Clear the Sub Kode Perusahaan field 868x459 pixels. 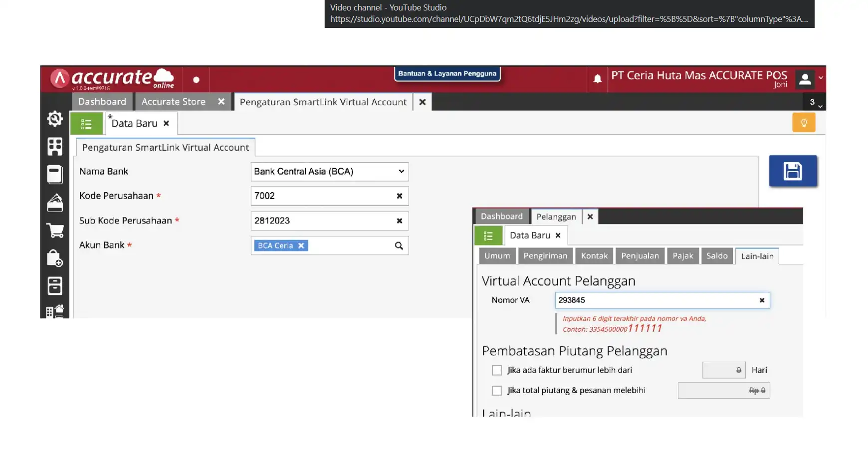coord(399,221)
